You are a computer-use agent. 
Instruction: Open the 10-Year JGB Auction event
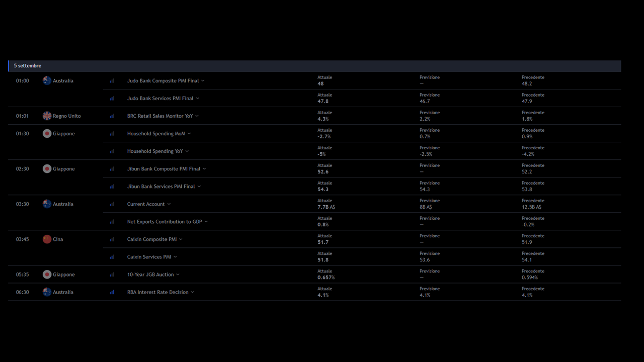point(150,275)
